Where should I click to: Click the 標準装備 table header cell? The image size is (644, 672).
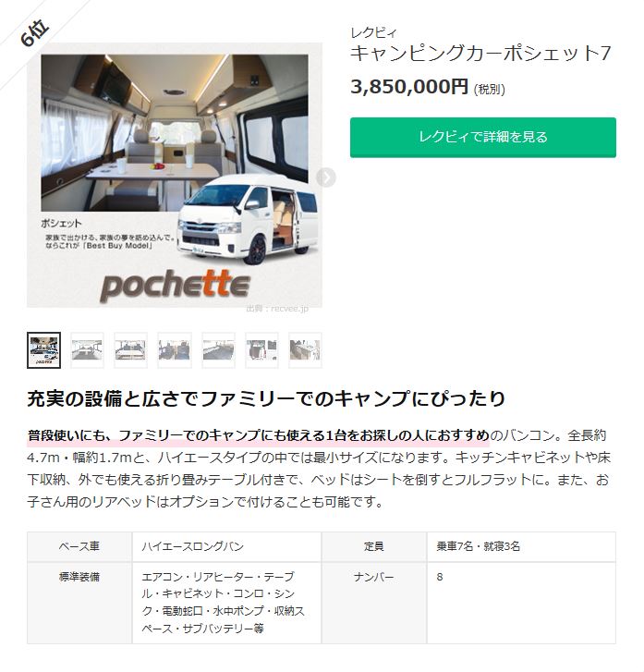pos(79,603)
